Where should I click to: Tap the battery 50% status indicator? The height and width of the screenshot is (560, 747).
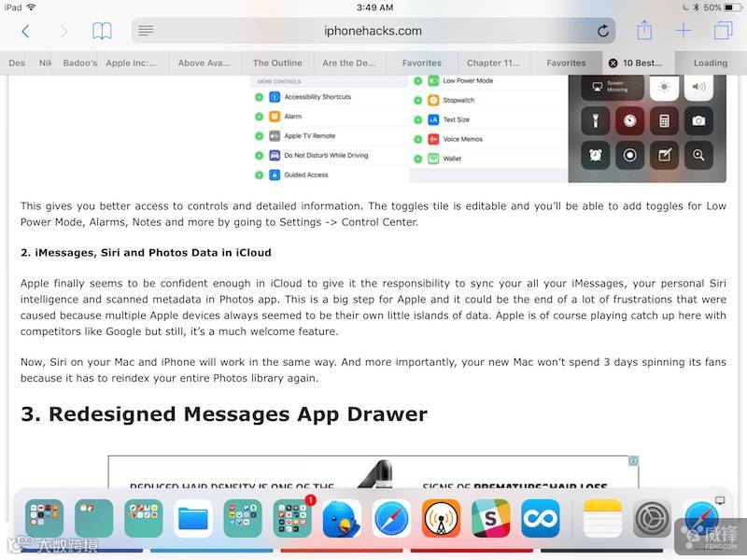[721, 7]
